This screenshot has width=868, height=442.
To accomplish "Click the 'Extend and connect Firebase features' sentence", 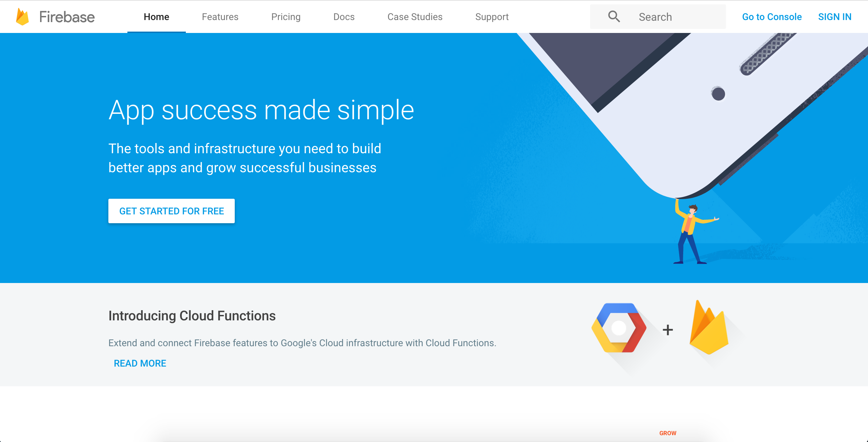I will [x=302, y=343].
